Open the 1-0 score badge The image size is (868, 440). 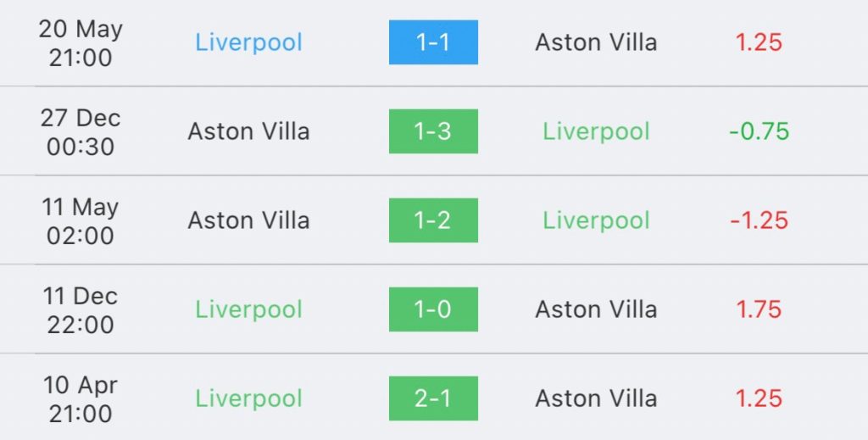click(x=433, y=309)
